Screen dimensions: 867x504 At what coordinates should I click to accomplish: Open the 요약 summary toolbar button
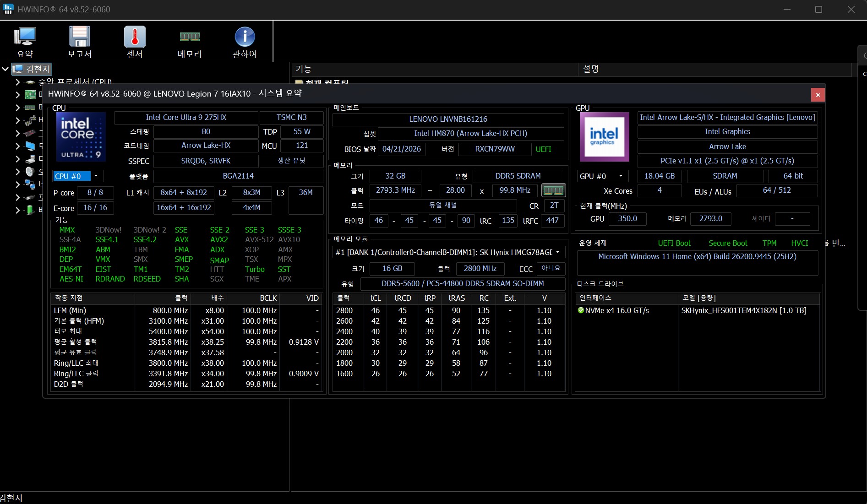[x=25, y=42]
